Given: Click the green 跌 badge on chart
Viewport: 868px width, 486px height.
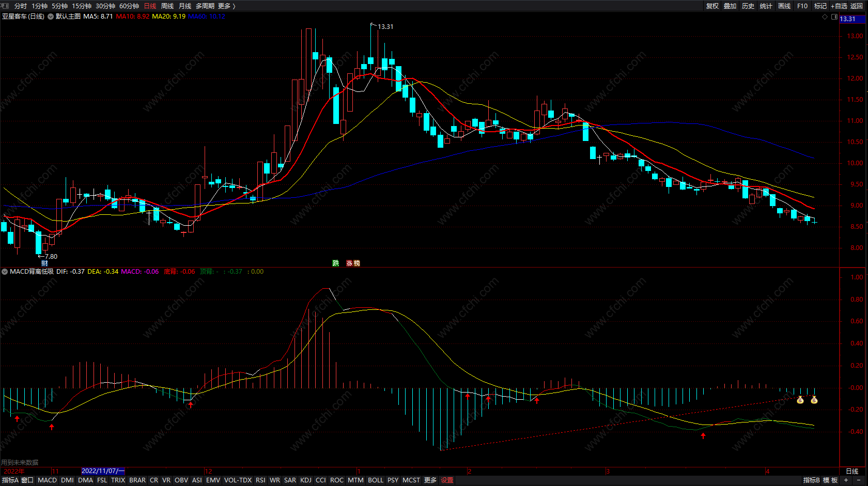Looking at the screenshot, I should (336, 263).
